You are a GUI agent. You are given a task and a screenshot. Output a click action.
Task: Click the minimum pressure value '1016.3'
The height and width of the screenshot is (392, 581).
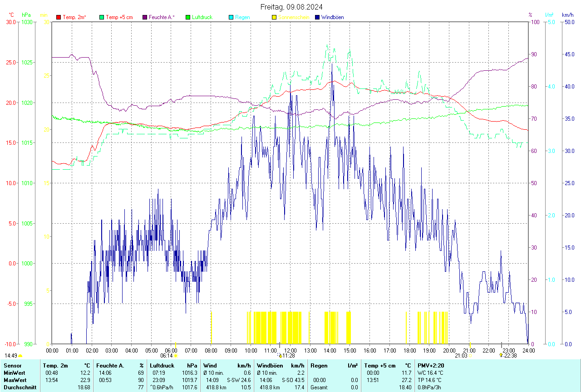[190, 372]
